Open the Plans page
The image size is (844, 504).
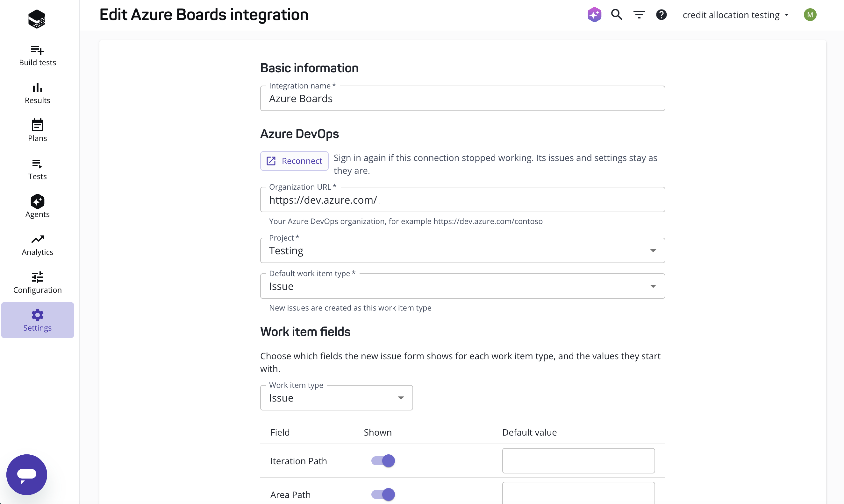[x=37, y=131]
